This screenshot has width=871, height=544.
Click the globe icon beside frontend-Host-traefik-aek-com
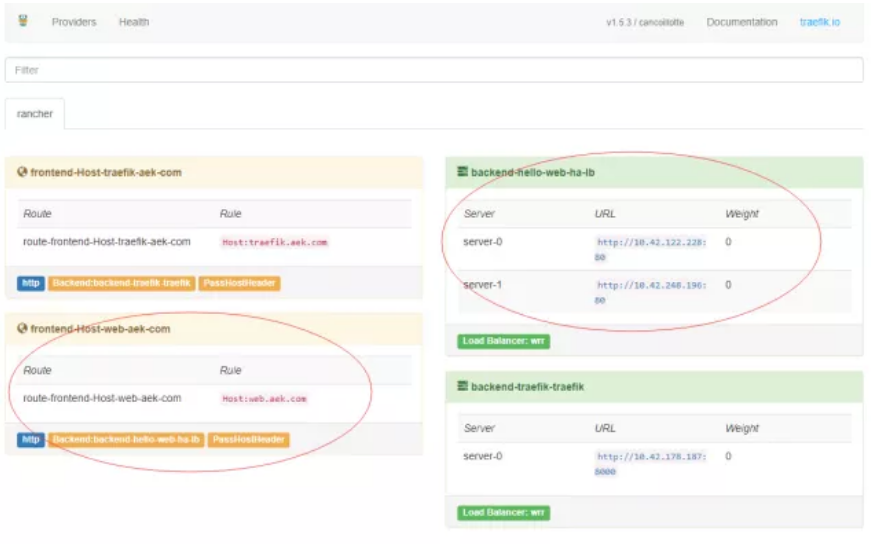(22, 172)
